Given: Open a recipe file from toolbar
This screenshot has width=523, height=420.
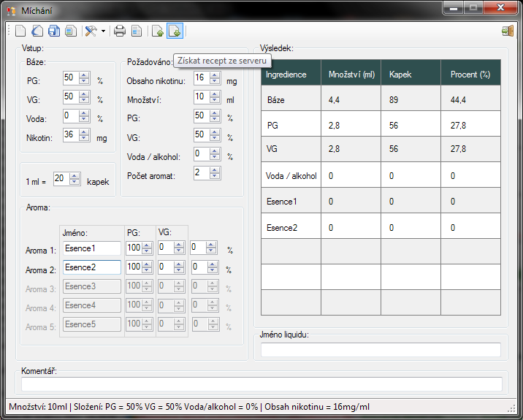Looking at the screenshot, I should 37,31.
